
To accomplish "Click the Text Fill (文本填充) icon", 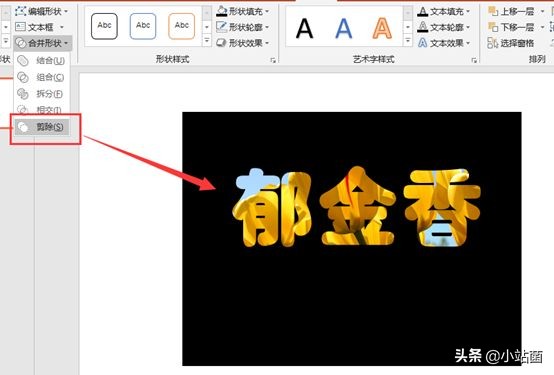I will (x=423, y=11).
